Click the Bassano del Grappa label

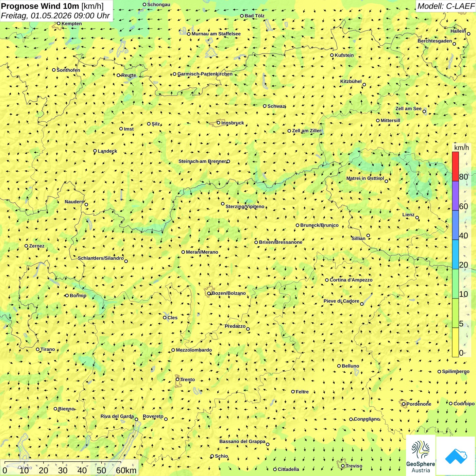pyautogui.click(x=242, y=441)
